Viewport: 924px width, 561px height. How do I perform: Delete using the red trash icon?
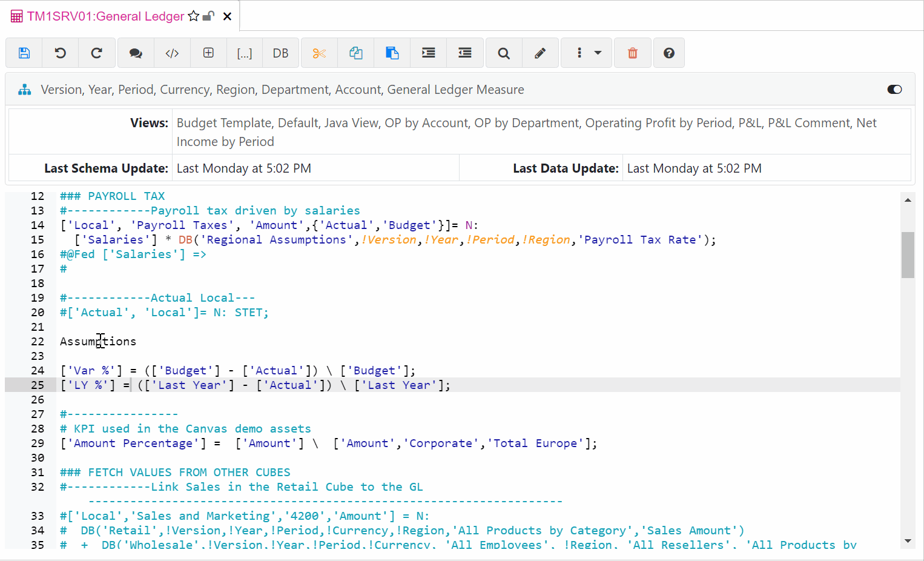pos(633,53)
